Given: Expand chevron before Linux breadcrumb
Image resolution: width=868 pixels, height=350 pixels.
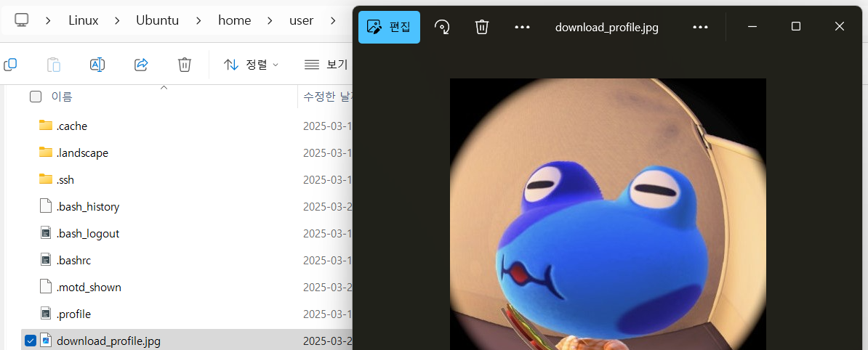Looking at the screenshot, I should (x=49, y=21).
